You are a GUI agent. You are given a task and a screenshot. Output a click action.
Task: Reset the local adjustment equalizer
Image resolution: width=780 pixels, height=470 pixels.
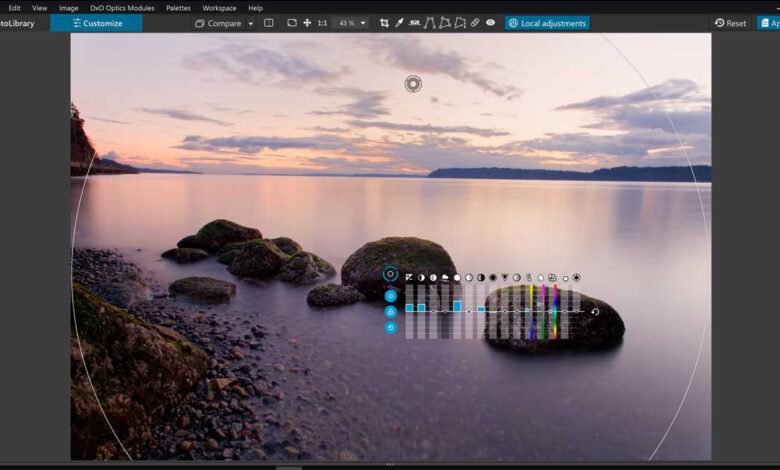[595, 312]
